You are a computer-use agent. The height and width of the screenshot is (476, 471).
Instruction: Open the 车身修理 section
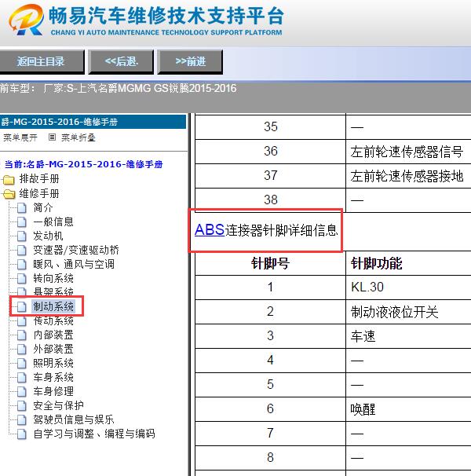point(53,391)
